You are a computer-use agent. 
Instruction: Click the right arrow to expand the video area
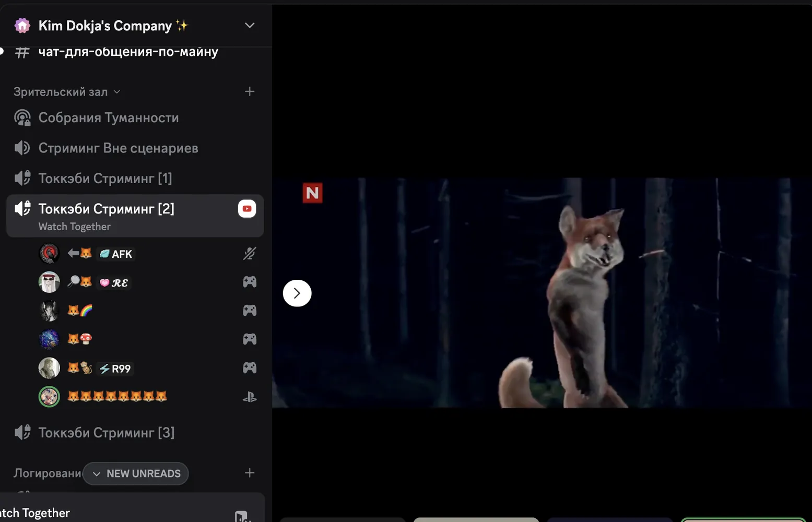[297, 293]
